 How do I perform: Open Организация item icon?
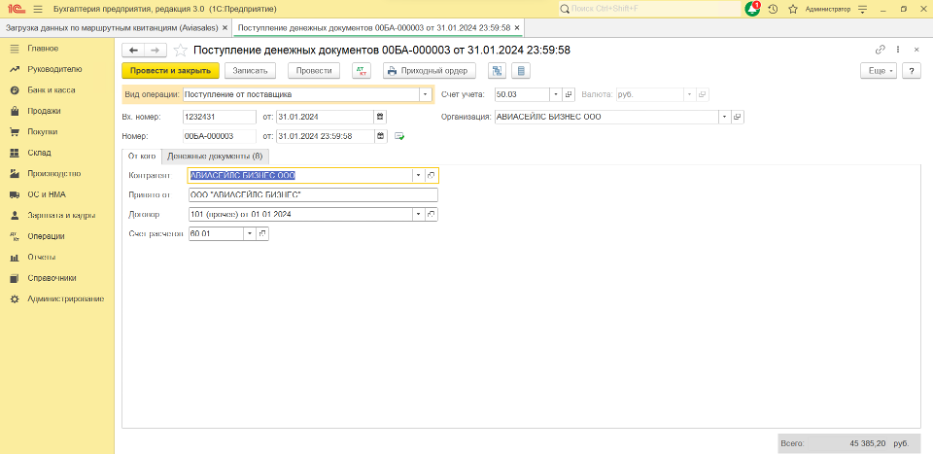(737, 117)
